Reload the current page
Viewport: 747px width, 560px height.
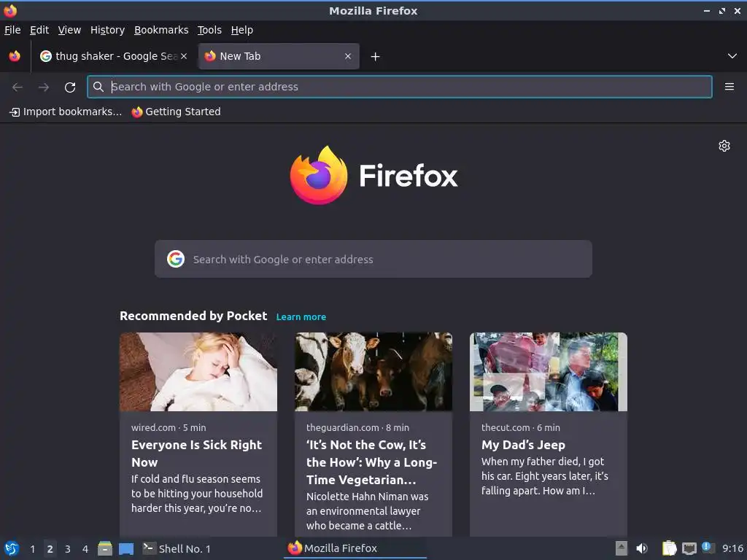70,87
